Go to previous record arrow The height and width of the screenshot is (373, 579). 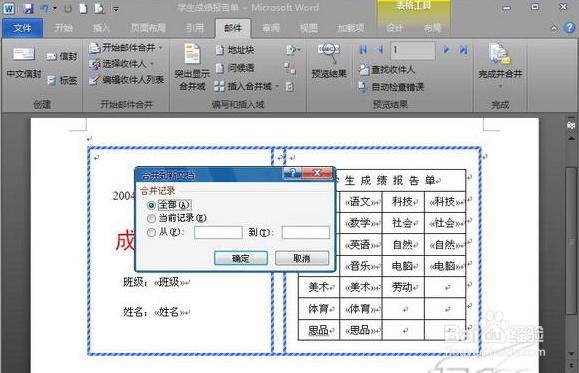[379, 49]
